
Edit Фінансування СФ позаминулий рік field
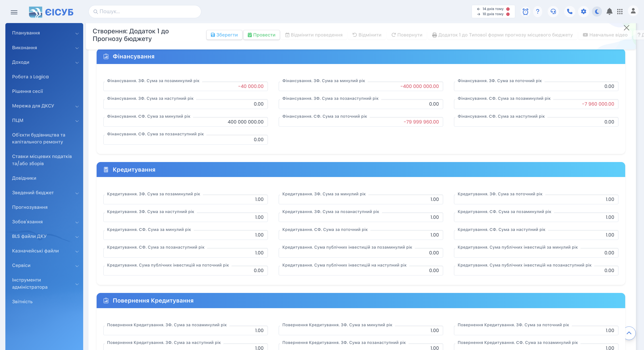click(x=536, y=104)
